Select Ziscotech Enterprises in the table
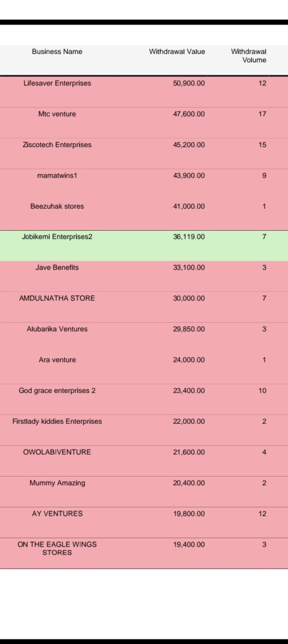This screenshot has width=288, height=644. (57, 145)
